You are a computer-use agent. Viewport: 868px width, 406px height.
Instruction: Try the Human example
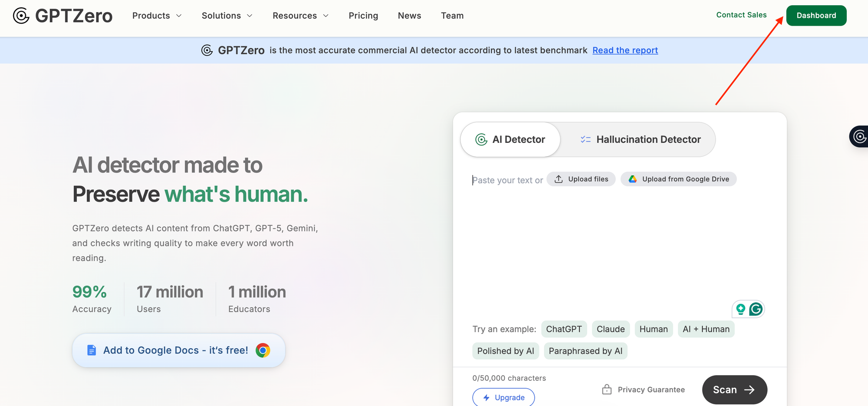click(654, 329)
